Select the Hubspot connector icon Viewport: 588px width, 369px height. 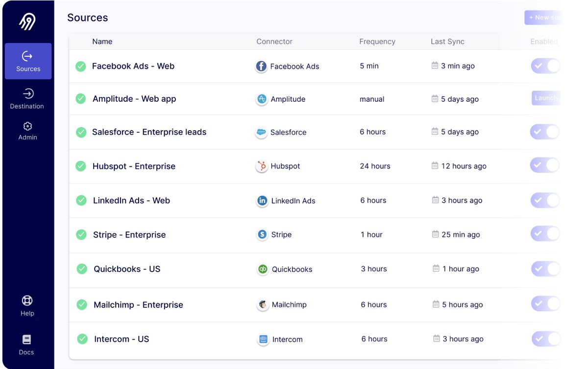262,166
